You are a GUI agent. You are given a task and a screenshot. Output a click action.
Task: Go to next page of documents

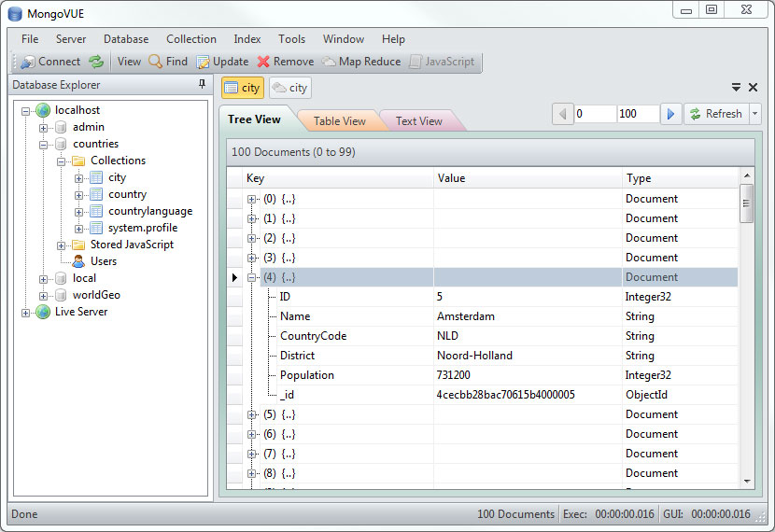click(670, 114)
